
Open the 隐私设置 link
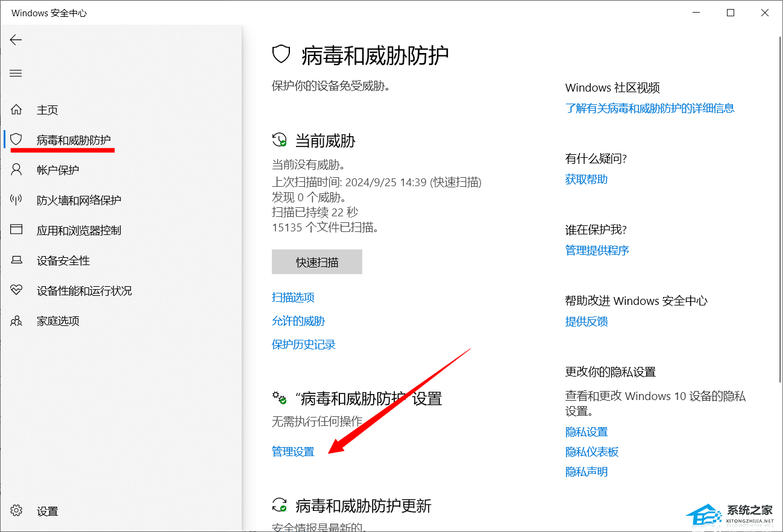pyautogui.click(x=586, y=432)
